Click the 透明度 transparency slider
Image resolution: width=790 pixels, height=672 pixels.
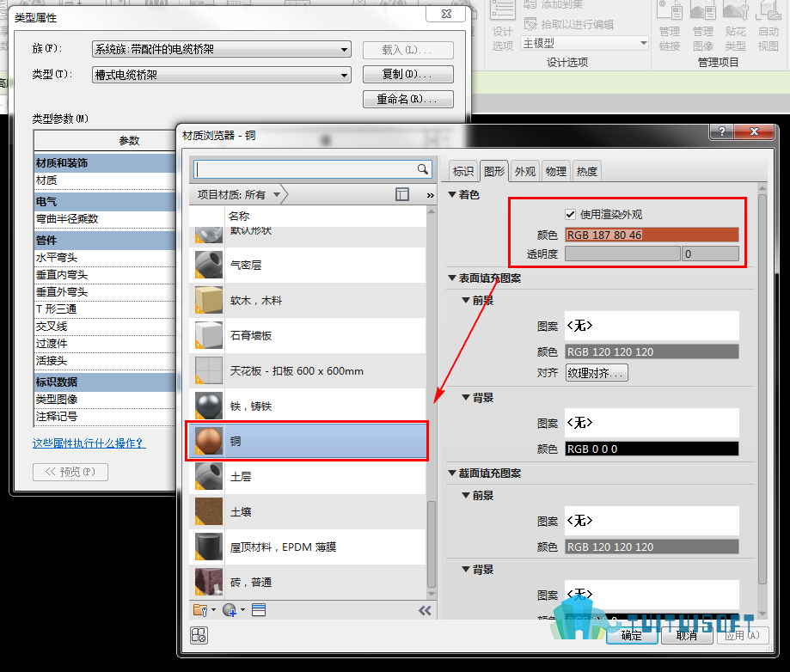(x=622, y=254)
